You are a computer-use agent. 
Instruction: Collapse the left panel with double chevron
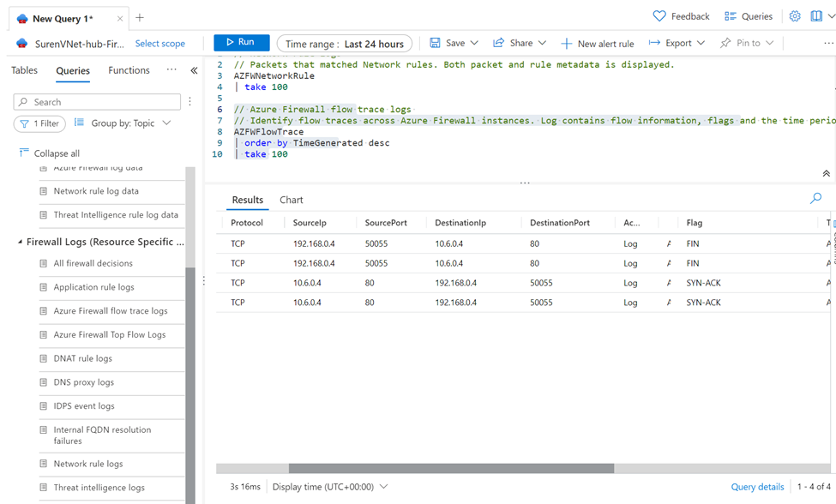coord(194,71)
